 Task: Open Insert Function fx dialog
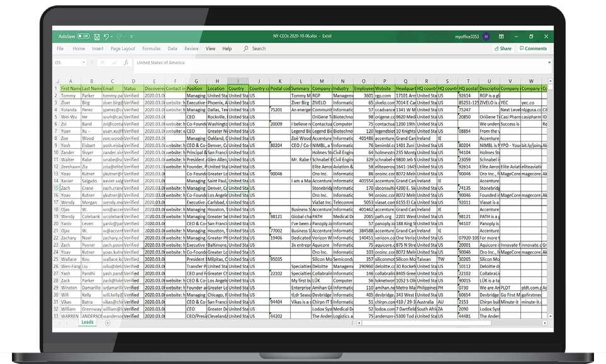coord(126,62)
